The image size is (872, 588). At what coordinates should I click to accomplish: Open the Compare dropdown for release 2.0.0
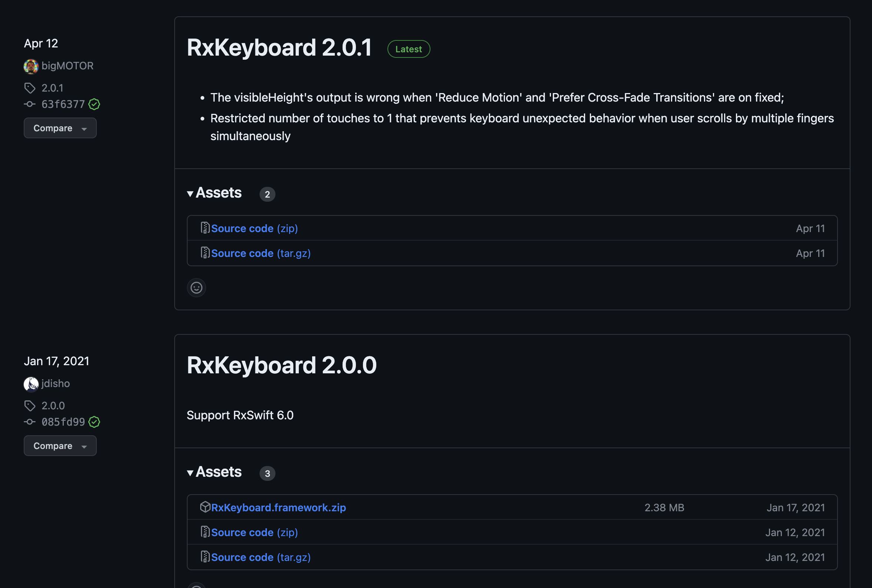click(x=60, y=446)
